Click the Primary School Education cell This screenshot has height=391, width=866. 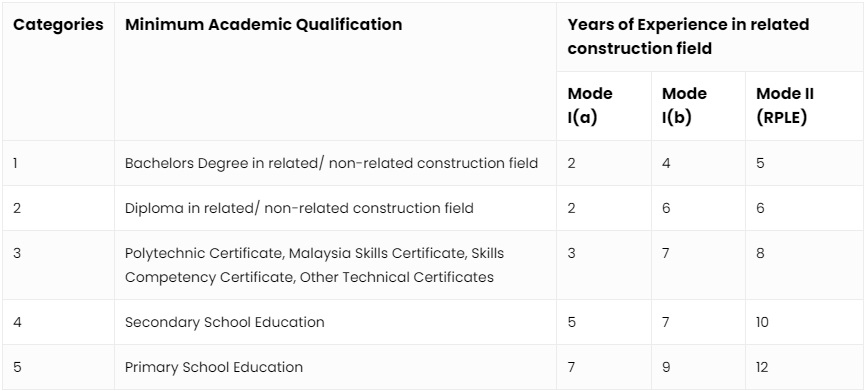(214, 367)
